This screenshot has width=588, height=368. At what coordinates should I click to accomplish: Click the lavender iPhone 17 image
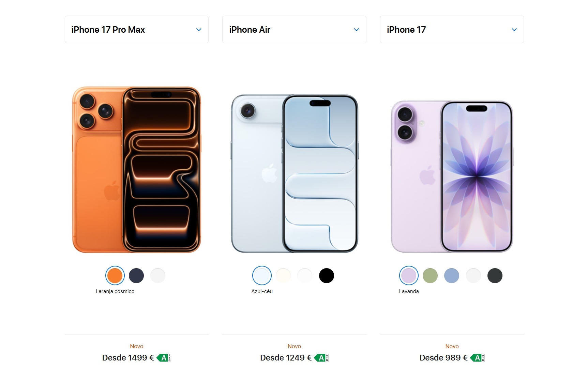452,177
